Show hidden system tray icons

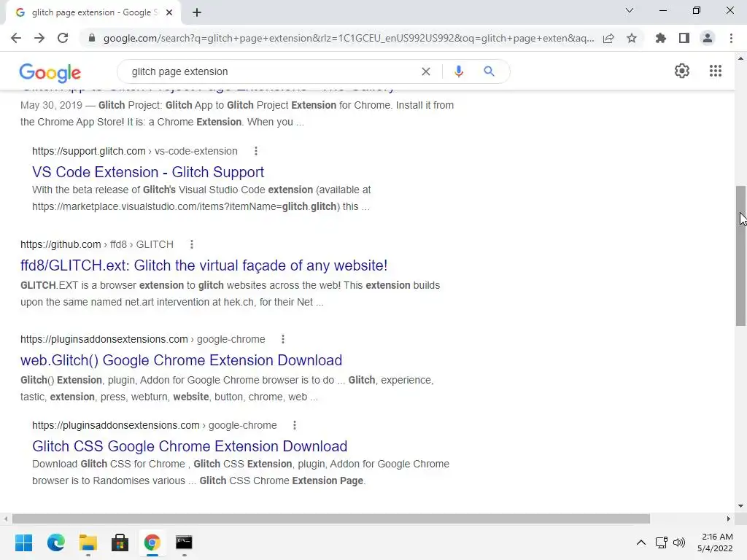coord(641,542)
